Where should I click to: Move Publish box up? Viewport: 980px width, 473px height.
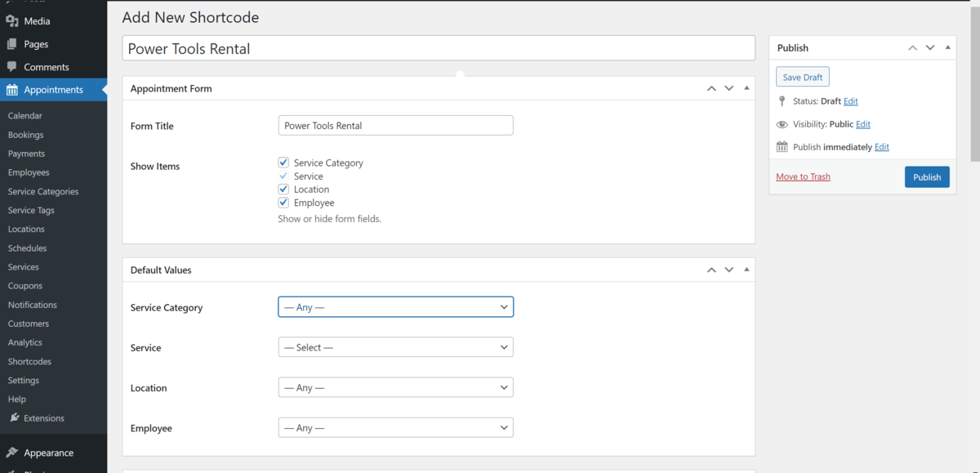click(x=912, y=48)
